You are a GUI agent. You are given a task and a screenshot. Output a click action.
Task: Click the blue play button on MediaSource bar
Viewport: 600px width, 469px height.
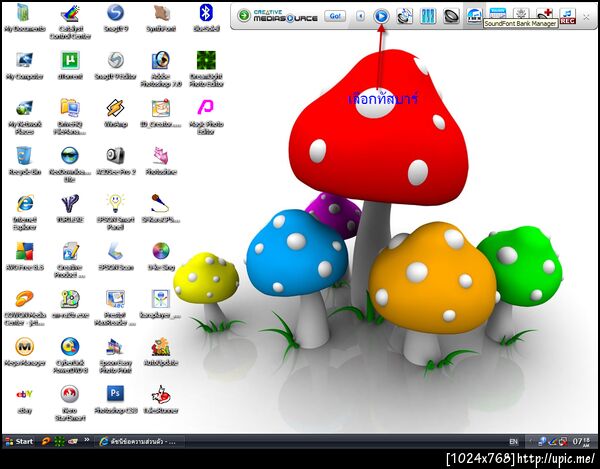click(381, 16)
